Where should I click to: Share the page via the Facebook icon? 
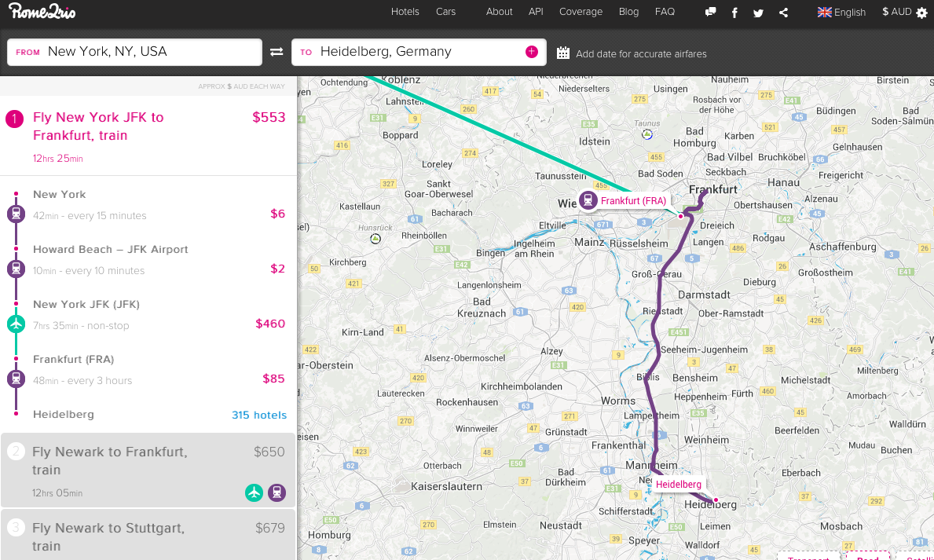point(734,13)
